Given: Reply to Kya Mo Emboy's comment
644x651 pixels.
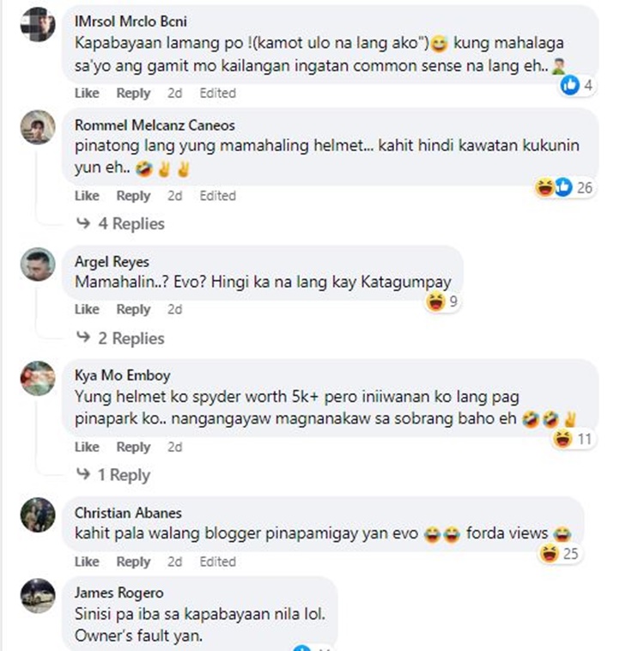Looking at the screenshot, I should tap(133, 447).
